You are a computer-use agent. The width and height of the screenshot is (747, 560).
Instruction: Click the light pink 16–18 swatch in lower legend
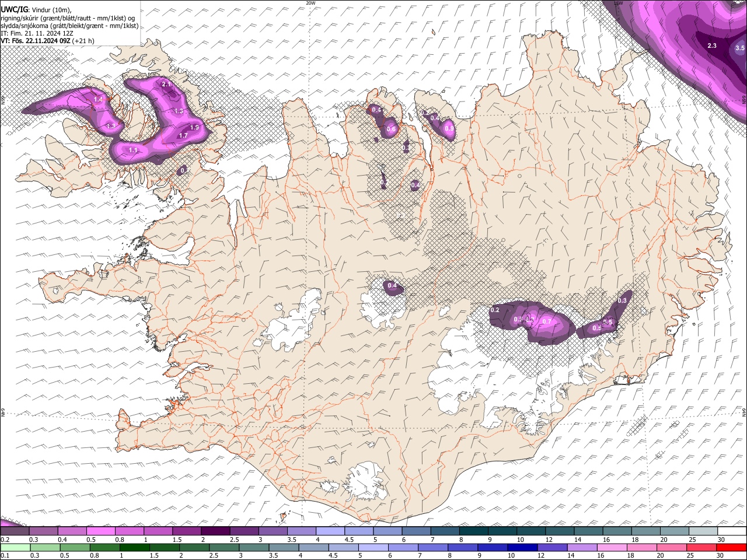tap(612, 548)
